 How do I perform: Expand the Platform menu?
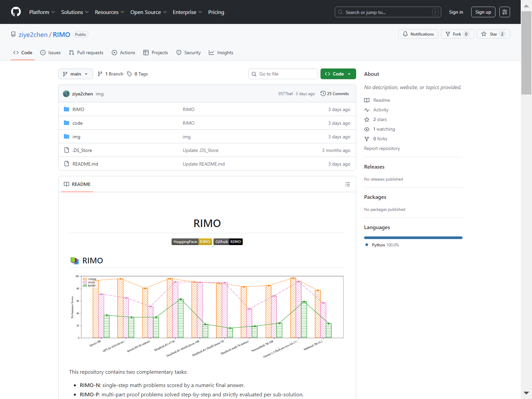pos(42,12)
